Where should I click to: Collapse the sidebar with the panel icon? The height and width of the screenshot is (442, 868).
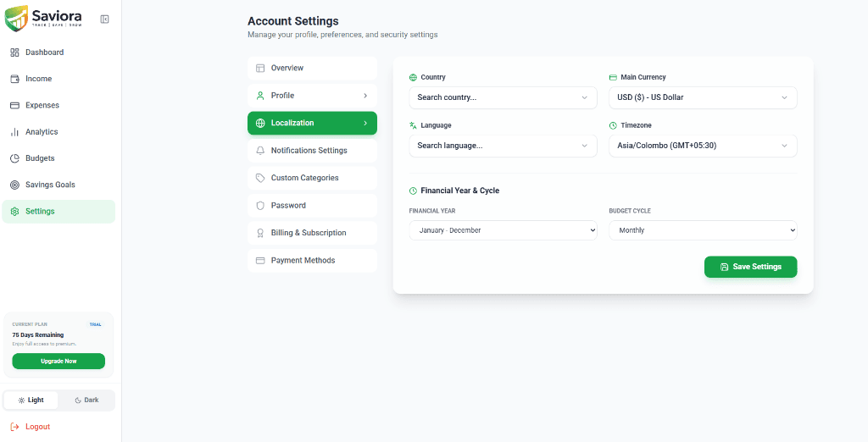[x=104, y=19]
